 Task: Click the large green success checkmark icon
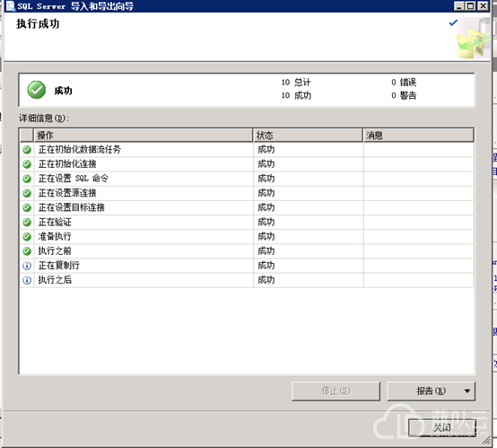point(37,90)
